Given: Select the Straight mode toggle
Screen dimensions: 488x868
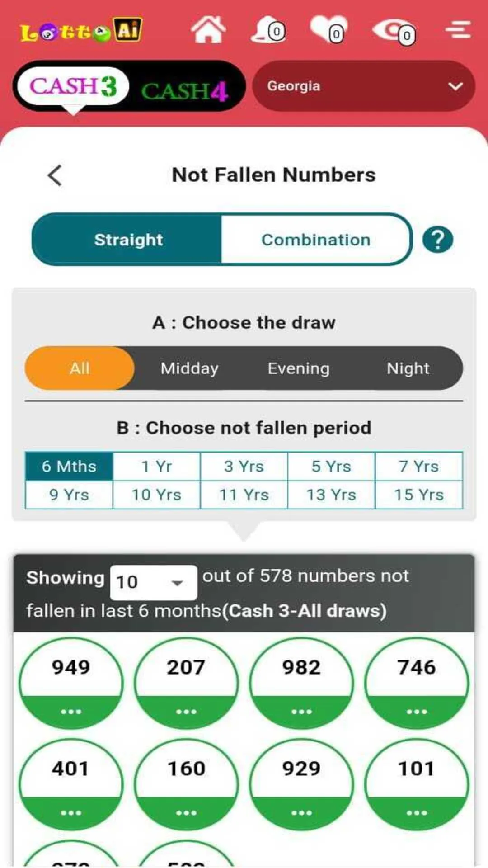Looking at the screenshot, I should coord(128,240).
